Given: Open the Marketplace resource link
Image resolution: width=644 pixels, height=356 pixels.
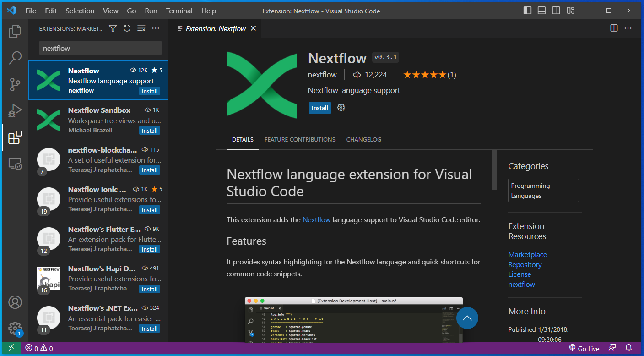Looking at the screenshot, I should pos(527,254).
